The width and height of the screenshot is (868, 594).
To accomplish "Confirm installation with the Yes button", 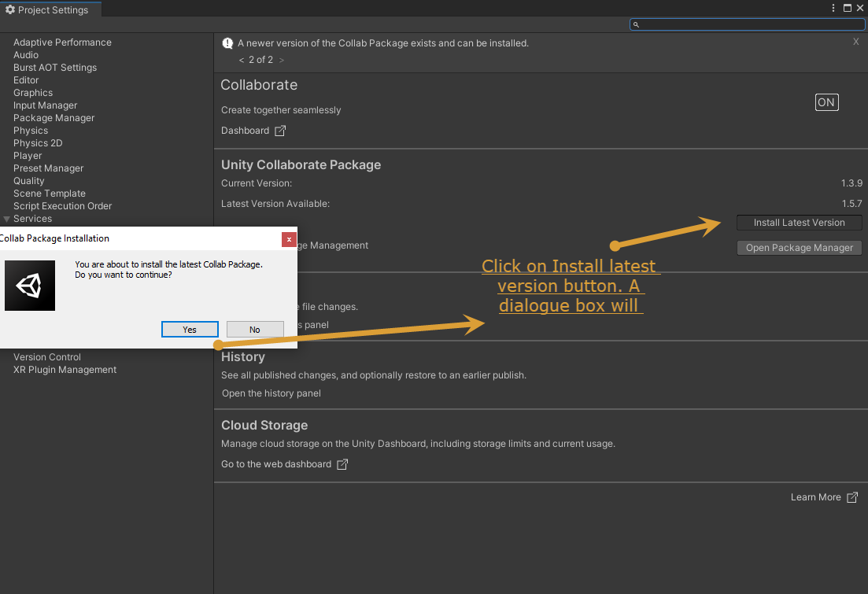I will point(190,330).
